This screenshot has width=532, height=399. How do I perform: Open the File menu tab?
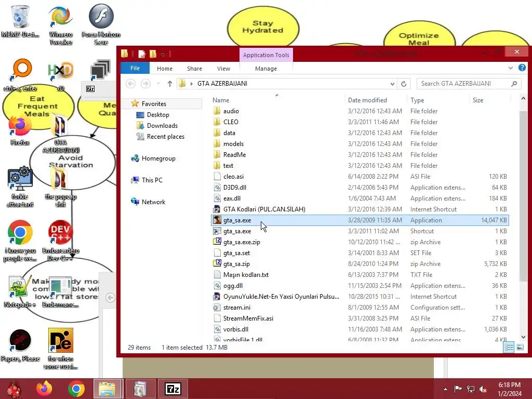point(135,68)
